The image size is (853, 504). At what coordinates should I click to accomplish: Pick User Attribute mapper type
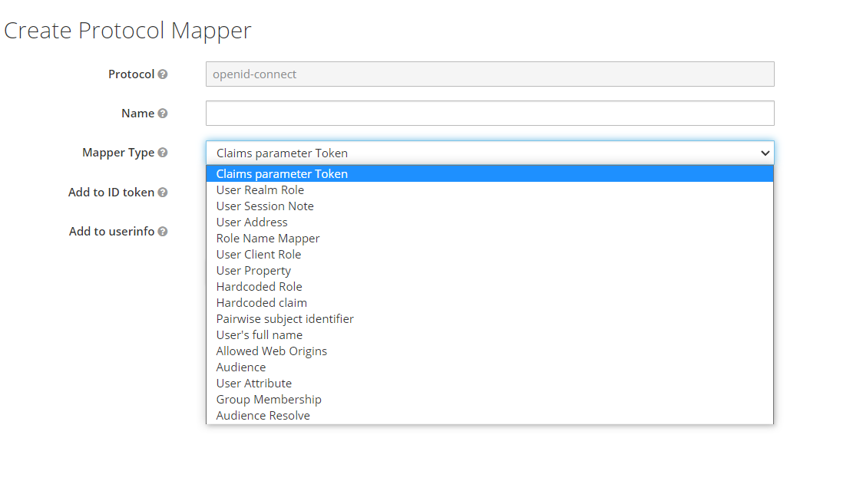coord(490,384)
